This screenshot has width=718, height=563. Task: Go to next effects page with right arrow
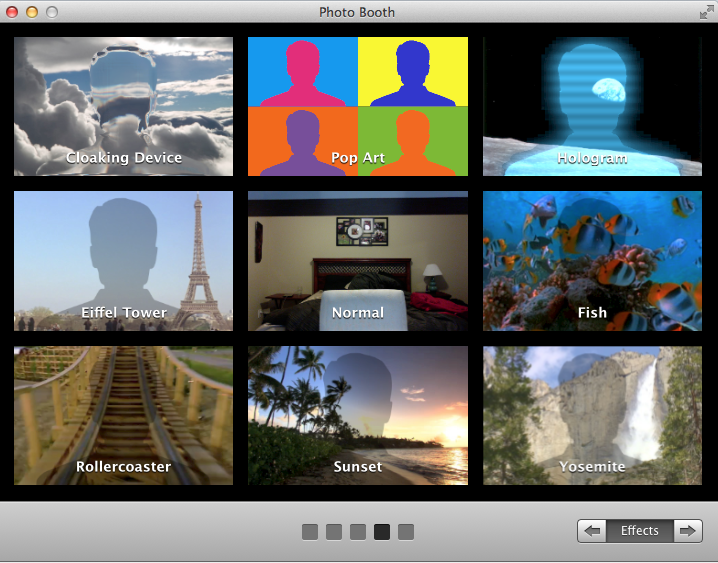click(688, 531)
